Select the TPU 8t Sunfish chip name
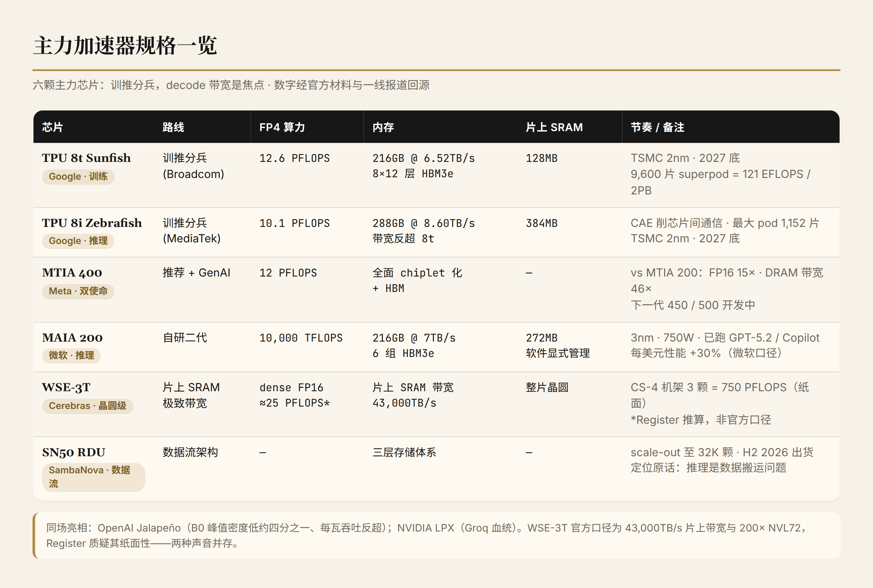The height and width of the screenshot is (588, 873). pyautogui.click(x=86, y=158)
